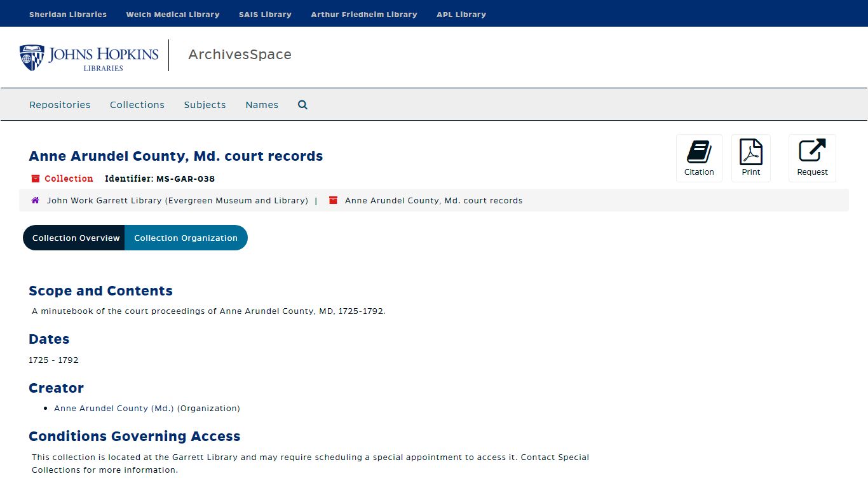Image resolution: width=868 pixels, height=488 pixels.
Task: Open the search magnifier icon in navbar
Action: click(x=302, y=105)
